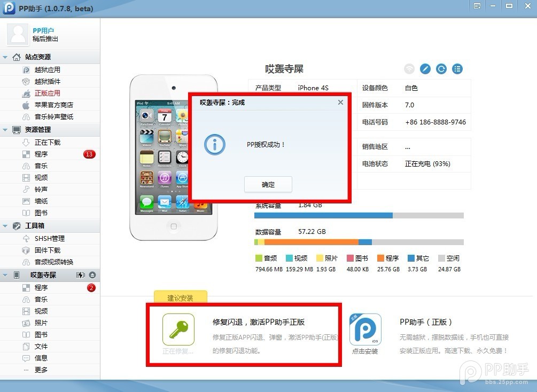This screenshot has height=392, width=537.
Task: Open device 程序 with badge 2
Action: pyautogui.click(x=41, y=287)
